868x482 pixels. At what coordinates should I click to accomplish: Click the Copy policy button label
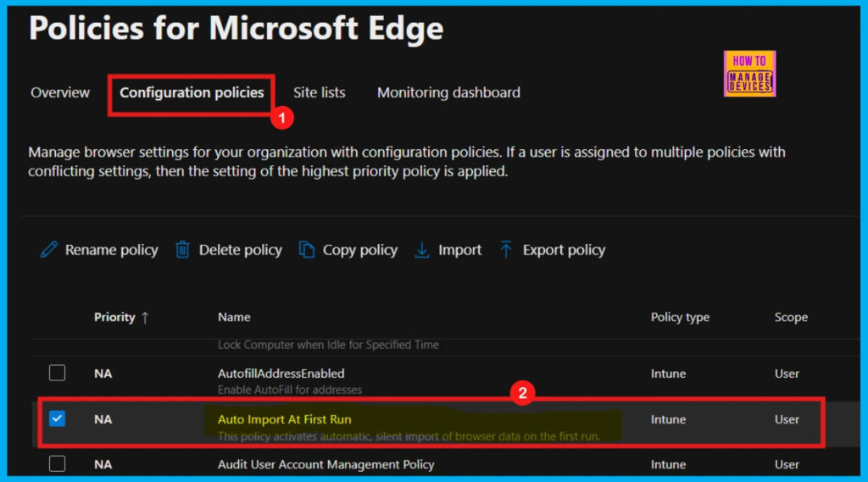click(x=359, y=250)
